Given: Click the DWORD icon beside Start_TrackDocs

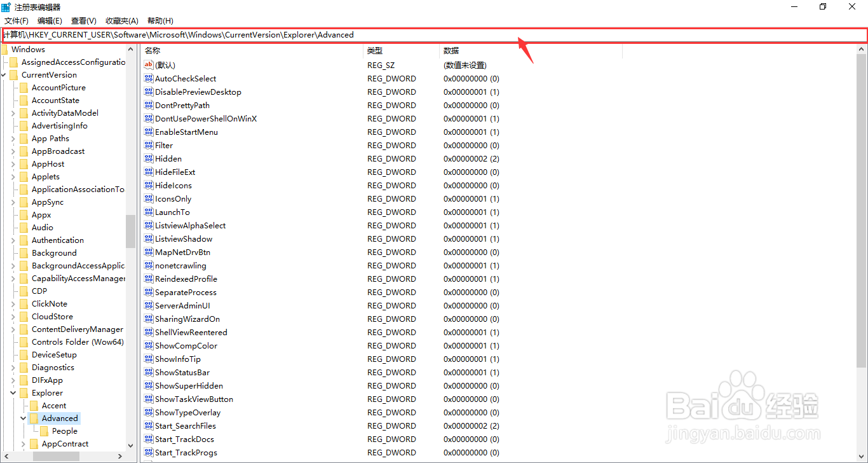Looking at the screenshot, I should pyautogui.click(x=149, y=439).
